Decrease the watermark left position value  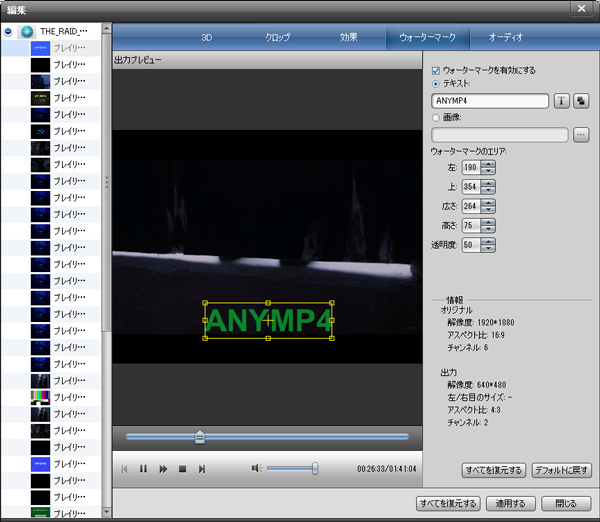[488, 171]
